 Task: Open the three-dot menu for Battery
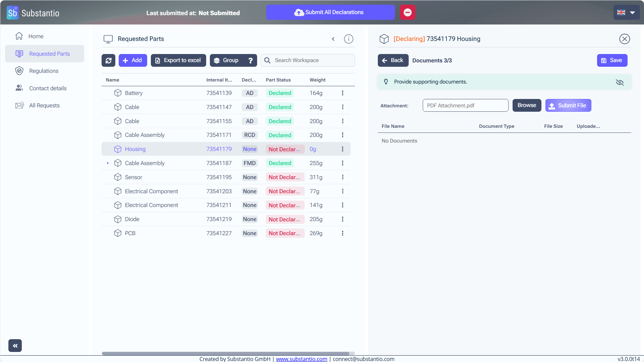(x=342, y=93)
